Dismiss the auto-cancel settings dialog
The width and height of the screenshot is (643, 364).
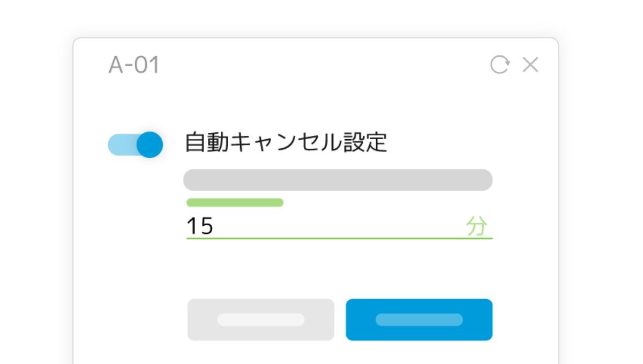(530, 65)
